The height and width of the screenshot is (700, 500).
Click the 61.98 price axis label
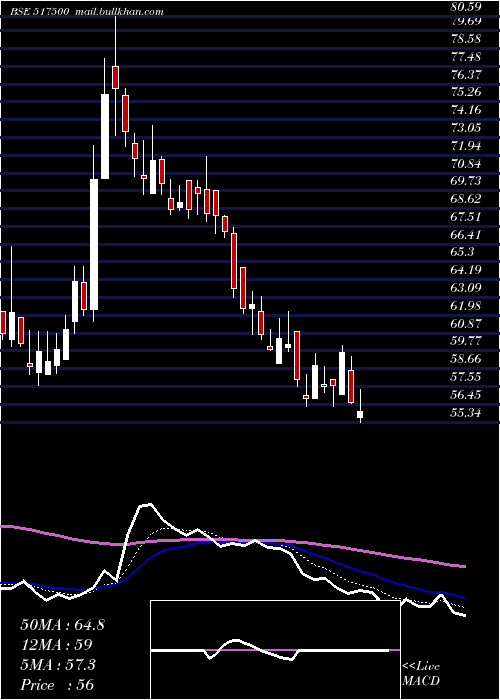click(x=465, y=305)
